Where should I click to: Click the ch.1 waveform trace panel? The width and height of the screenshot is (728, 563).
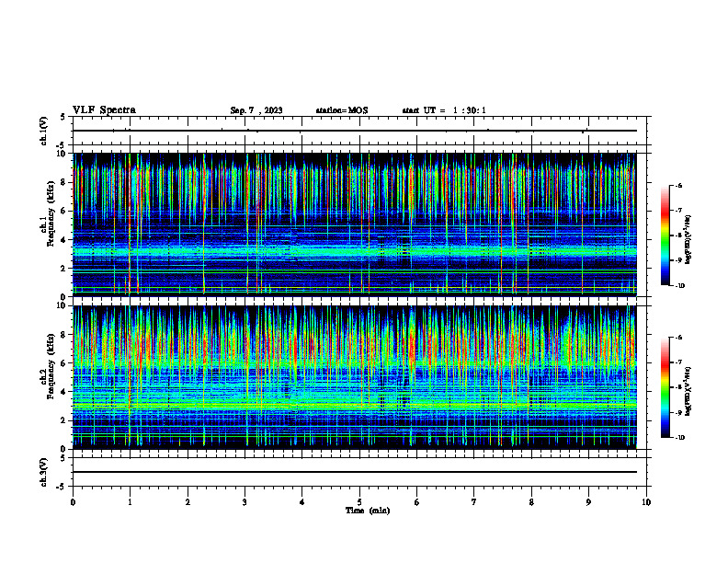pyautogui.click(x=359, y=131)
